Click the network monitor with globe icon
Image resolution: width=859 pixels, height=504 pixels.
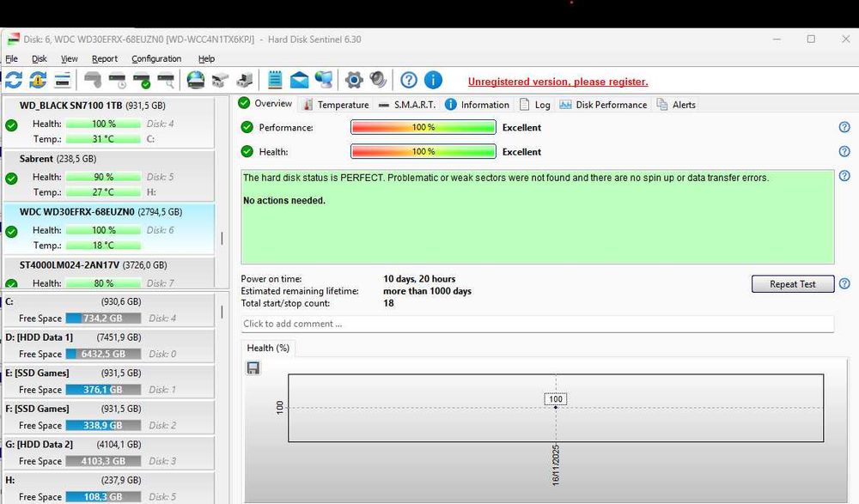(x=324, y=80)
